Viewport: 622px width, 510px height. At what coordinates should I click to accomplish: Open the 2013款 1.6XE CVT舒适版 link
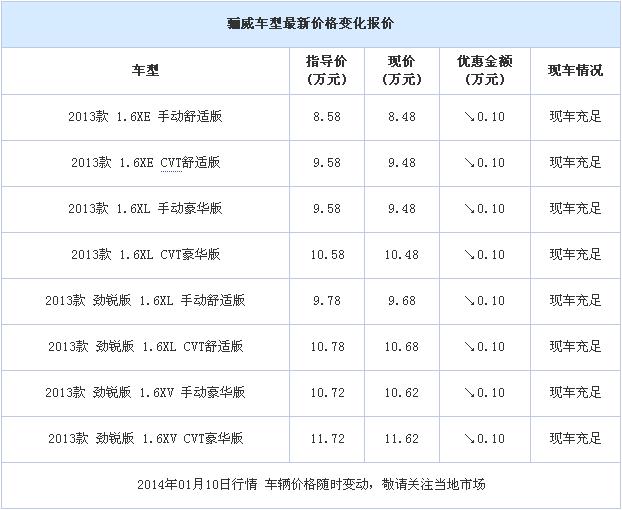[145, 163]
